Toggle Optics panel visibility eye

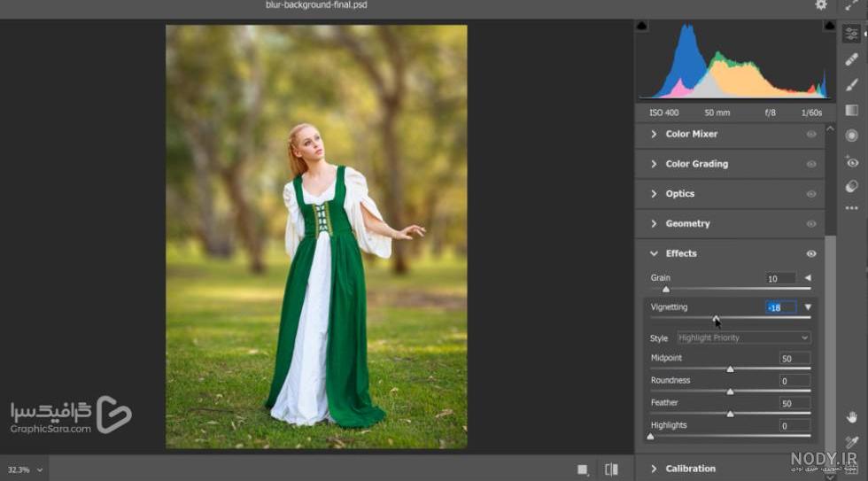[x=811, y=194]
